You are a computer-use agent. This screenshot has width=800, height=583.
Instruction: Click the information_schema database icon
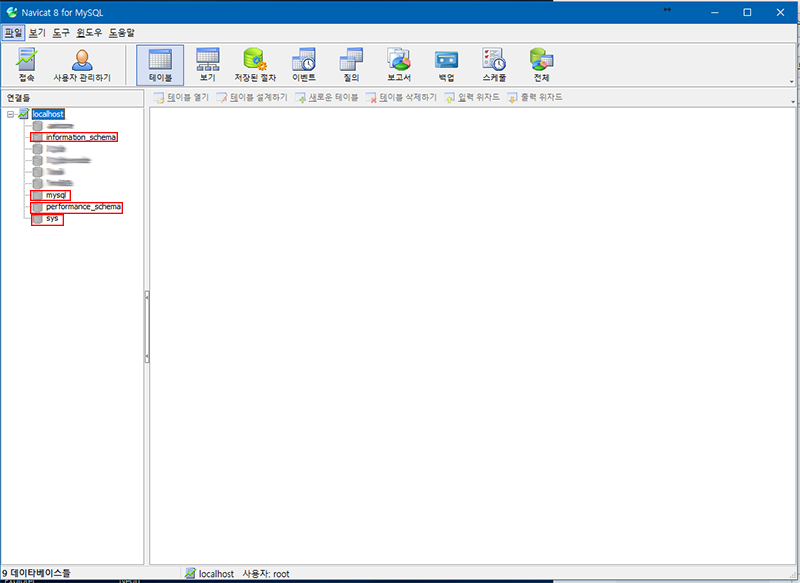(37, 137)
